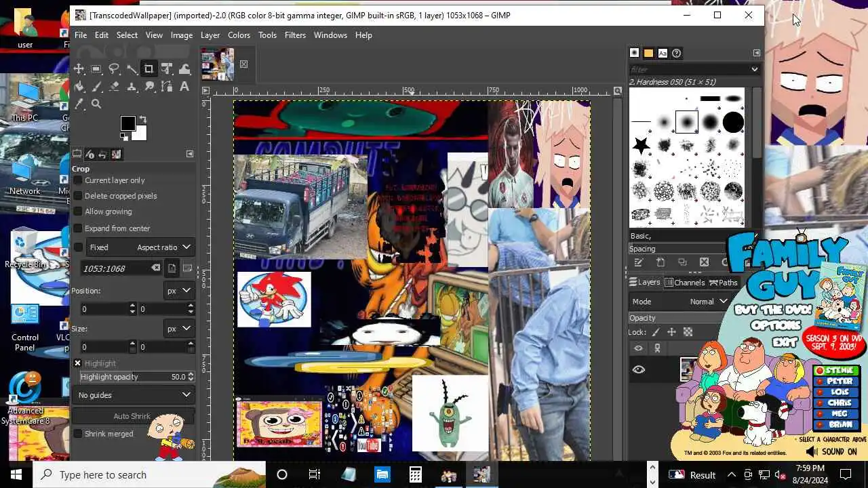
Task: Select the Fuzzy Select wand tool
Action: (x=132, y=69)
